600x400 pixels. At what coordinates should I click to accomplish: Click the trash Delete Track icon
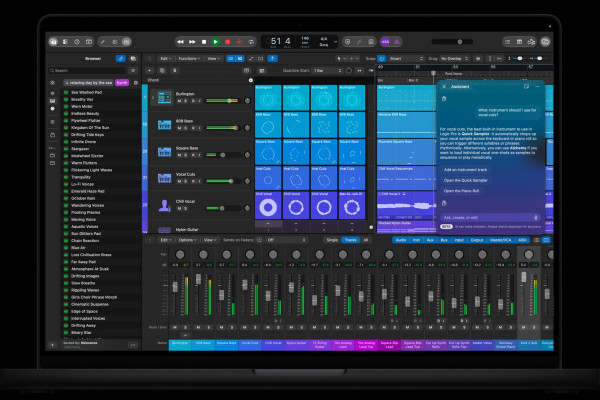[174, 70]
